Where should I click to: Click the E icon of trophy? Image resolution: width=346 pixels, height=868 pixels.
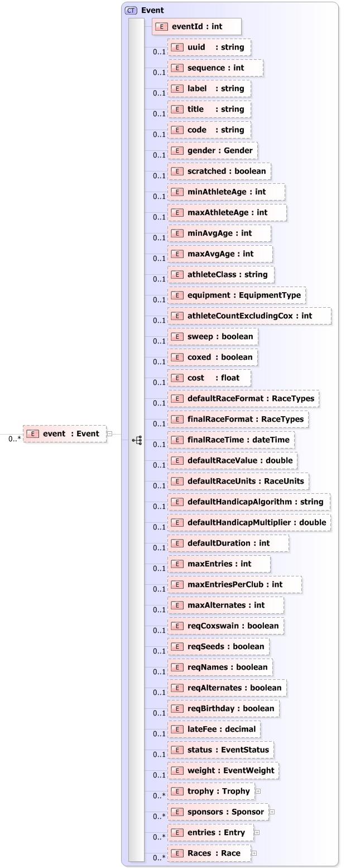click(x=177, y=791)
